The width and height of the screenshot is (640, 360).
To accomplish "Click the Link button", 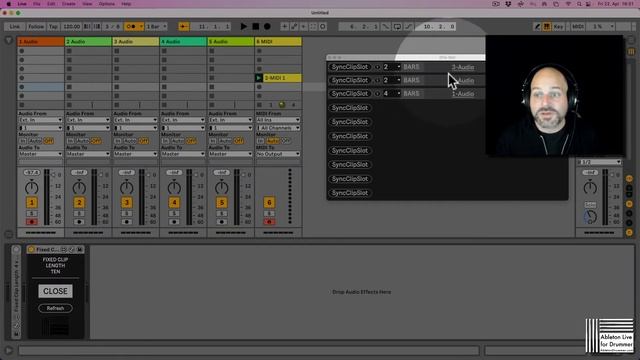I will [x=15, y=27].
